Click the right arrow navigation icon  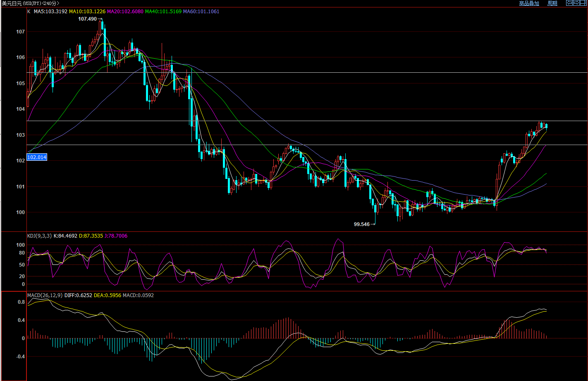[576, 3]
